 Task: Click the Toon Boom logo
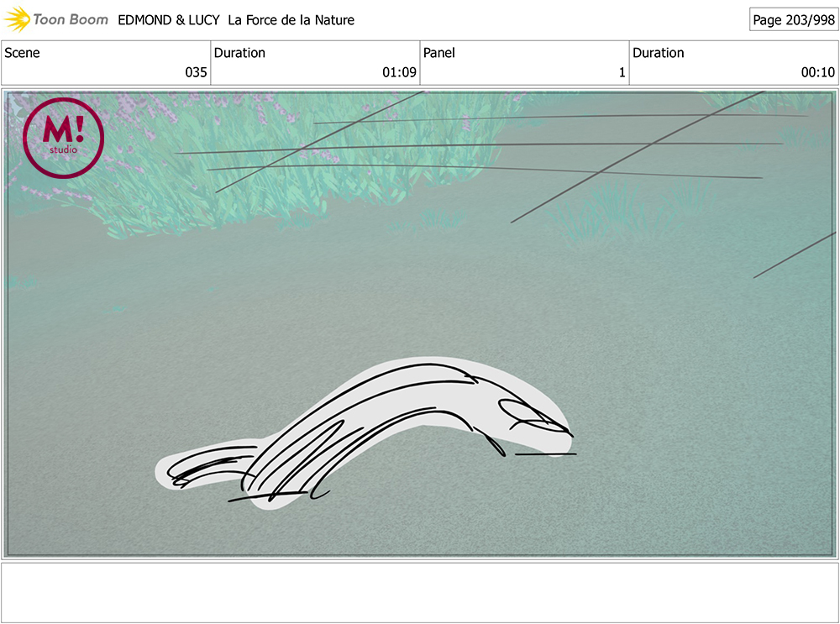(x=55, y=19)
